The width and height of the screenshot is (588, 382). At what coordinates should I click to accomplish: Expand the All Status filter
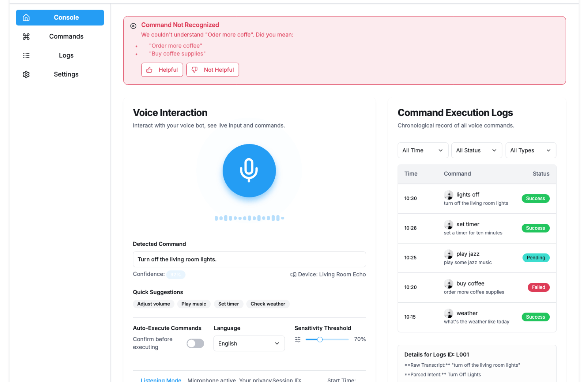[x=476, y=150]
